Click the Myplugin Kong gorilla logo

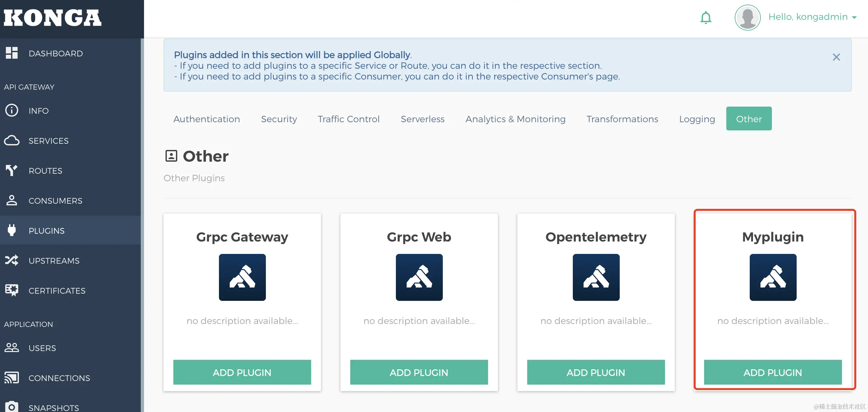click(x=773, y=277)
